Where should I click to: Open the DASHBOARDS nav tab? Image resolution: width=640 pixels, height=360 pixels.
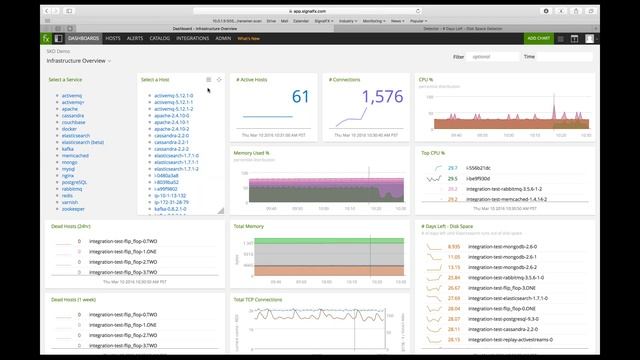(x=83, y=38)
